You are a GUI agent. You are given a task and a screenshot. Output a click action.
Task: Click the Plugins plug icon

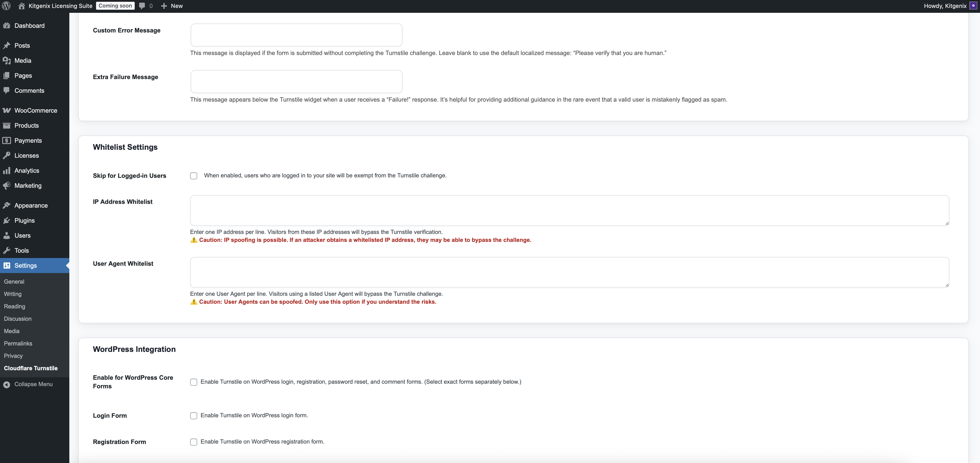pyautogui.click(x=6, y=220)
